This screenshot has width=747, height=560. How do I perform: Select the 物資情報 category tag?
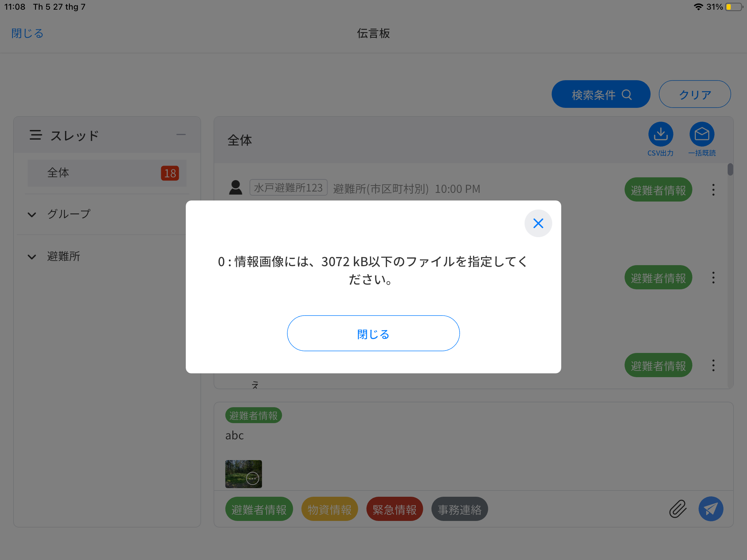tap(329, 510)
